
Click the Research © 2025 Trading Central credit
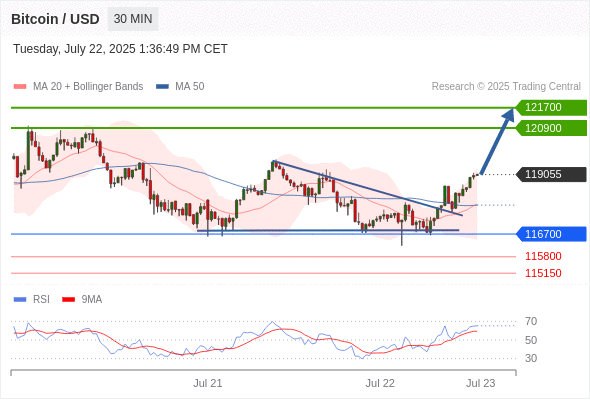point(506,87)
